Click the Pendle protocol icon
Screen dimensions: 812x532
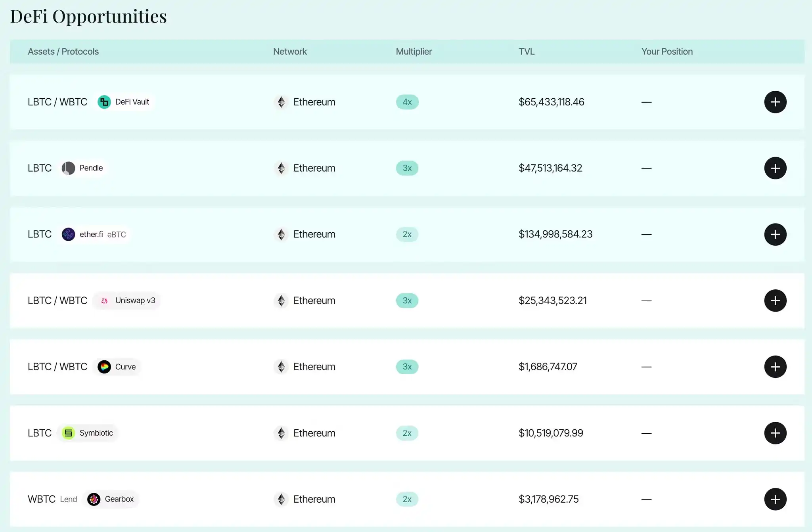[x=68, y=167]
